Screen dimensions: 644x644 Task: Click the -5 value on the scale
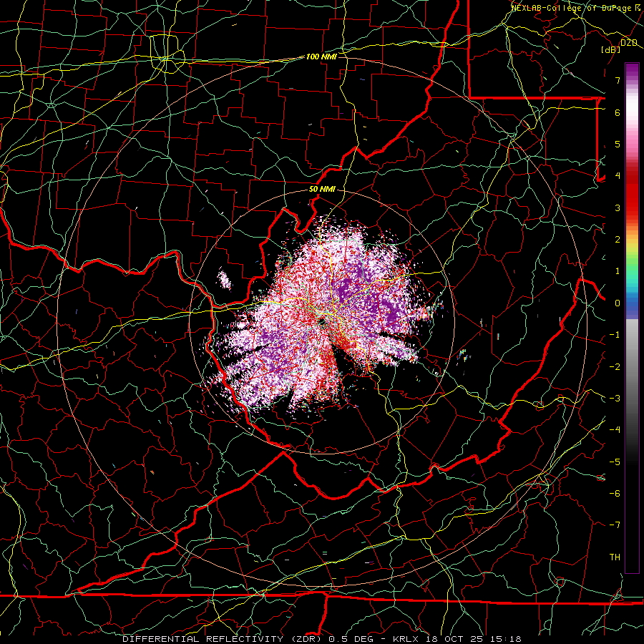(x=615, y=462)
